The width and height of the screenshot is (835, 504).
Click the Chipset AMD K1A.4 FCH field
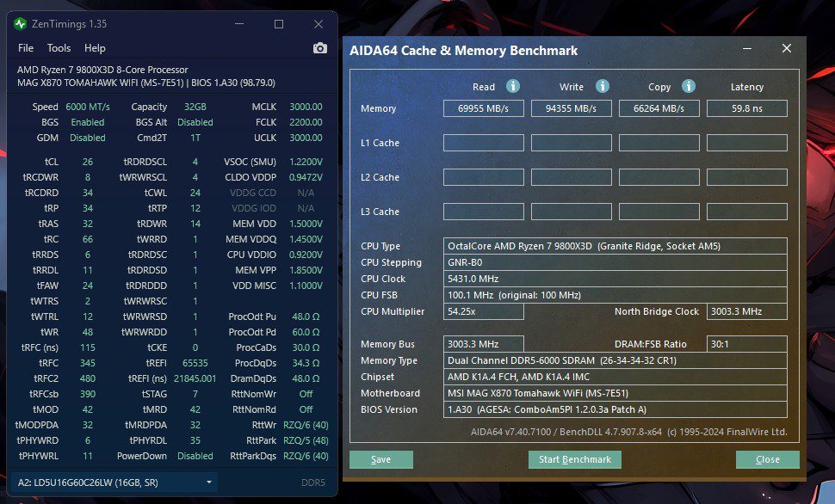coord(615,377)
